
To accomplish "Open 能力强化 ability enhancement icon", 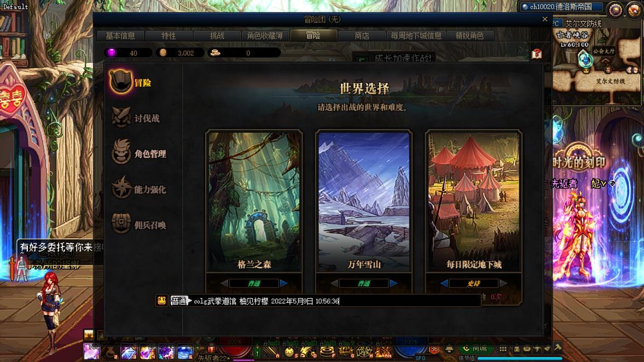I will [x=121, y=188].
